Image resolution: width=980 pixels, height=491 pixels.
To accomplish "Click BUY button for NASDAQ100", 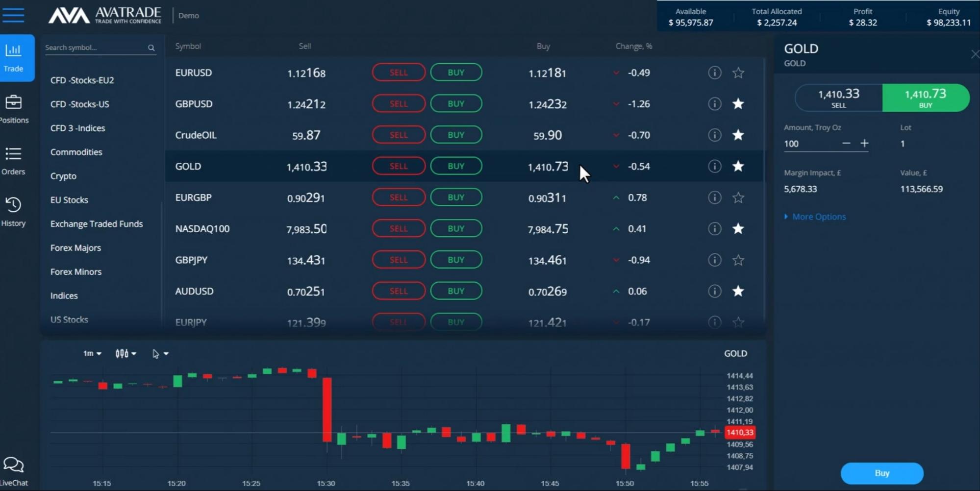I will pos(456,229).
